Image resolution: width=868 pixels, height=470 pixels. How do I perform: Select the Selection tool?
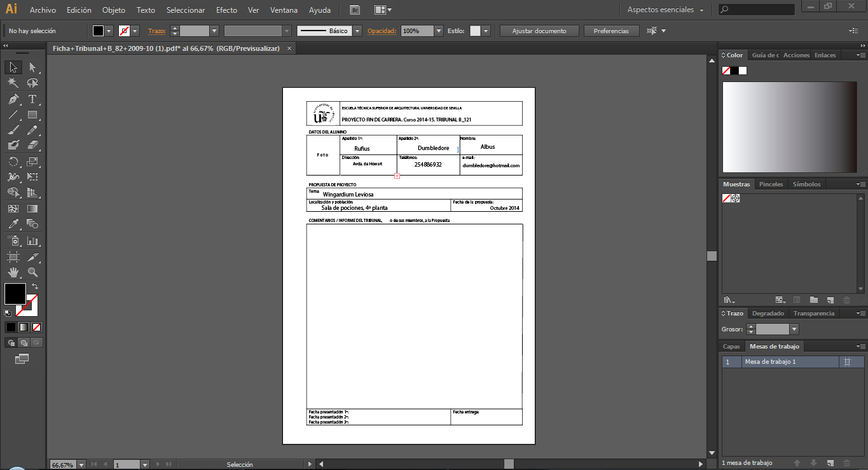click(x=13, y=67)
